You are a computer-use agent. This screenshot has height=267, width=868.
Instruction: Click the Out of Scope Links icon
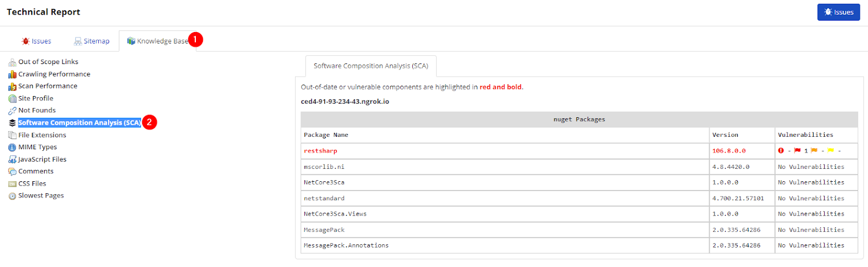[x=12, y=62]
